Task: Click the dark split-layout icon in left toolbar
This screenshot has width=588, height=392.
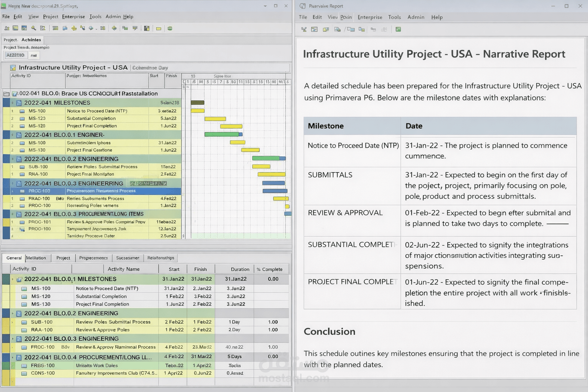Action: click(x=147, y=28)
